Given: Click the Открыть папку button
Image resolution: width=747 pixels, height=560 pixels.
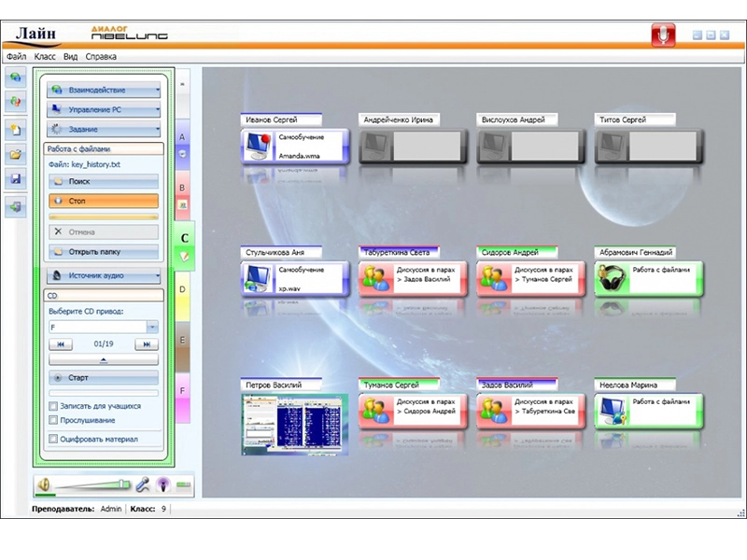Looking at the screenshot, I should [x=104, y=252].
